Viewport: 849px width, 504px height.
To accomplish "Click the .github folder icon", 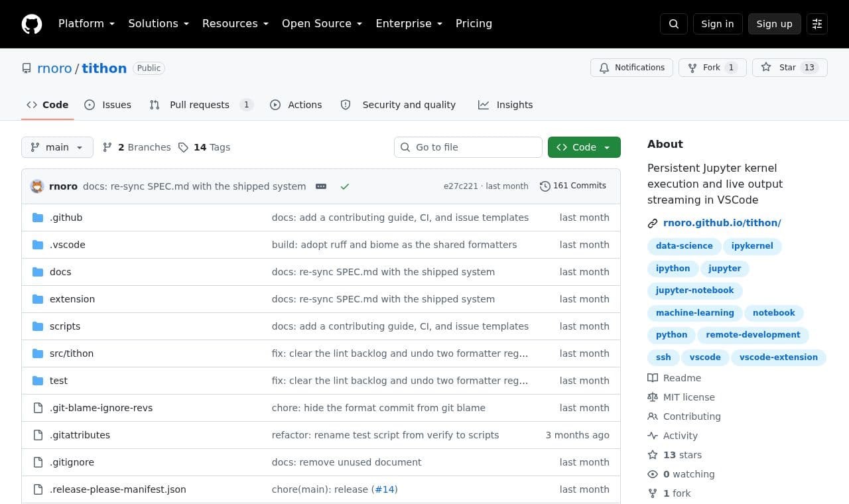I will point(38,218).
